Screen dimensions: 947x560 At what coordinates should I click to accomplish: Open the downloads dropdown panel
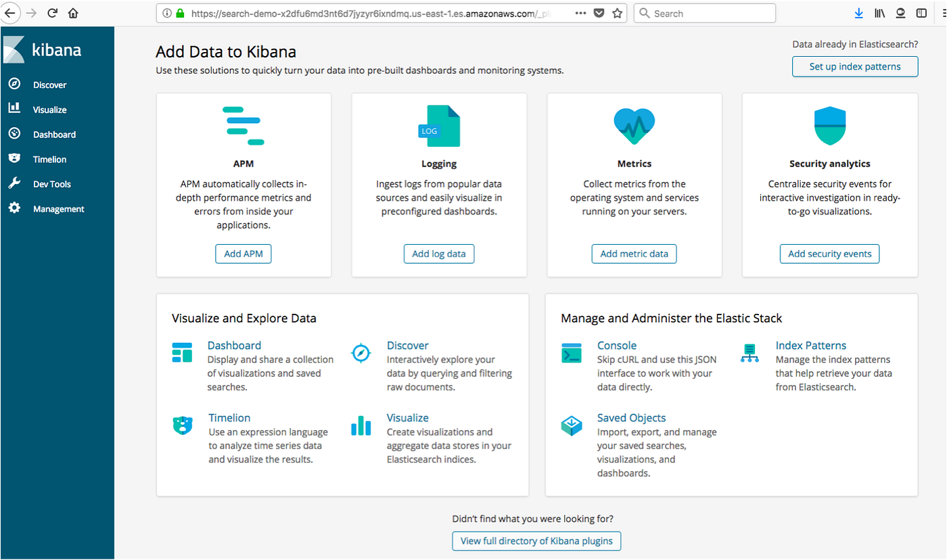pyautogui.click(x=859, y=13)
